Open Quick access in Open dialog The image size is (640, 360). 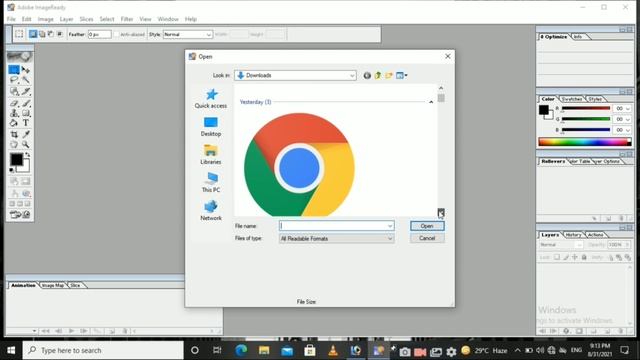click(x=211, y=99)
